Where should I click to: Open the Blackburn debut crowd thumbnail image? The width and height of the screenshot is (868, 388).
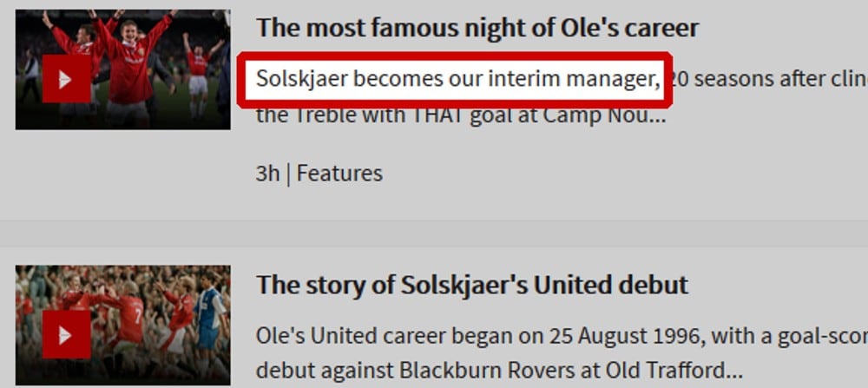point(123,325)
